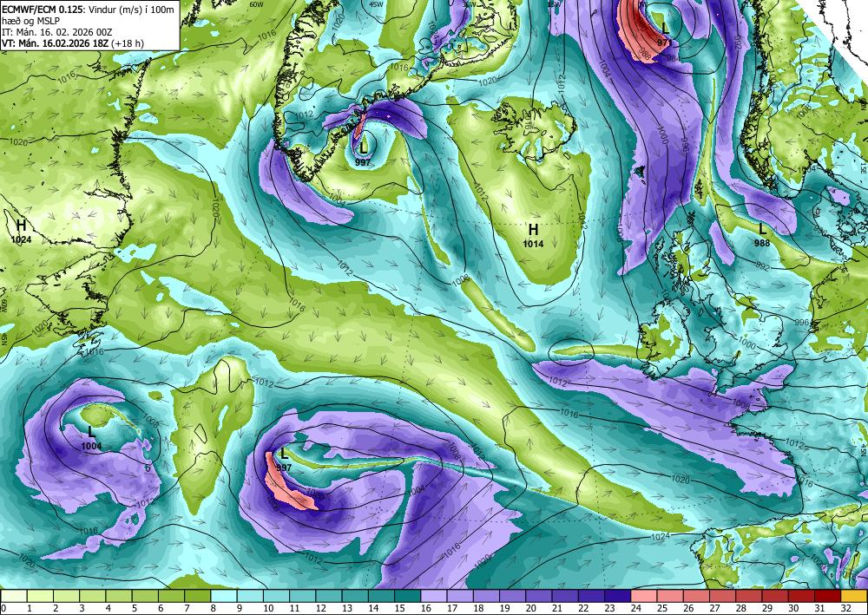Pick the green 7–8 m/s legend swatch
This screenshot has width=868, height=615.
(x=198, y=596)
